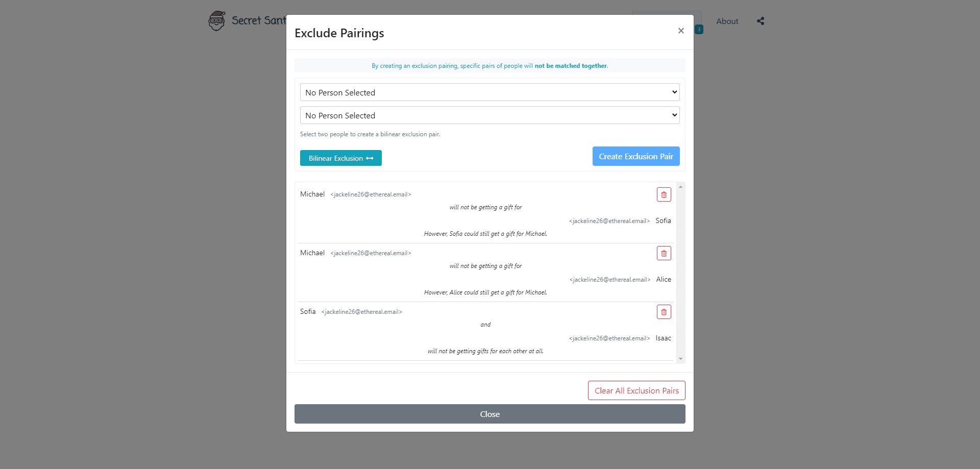Click the share icon in header

point(761,21)
